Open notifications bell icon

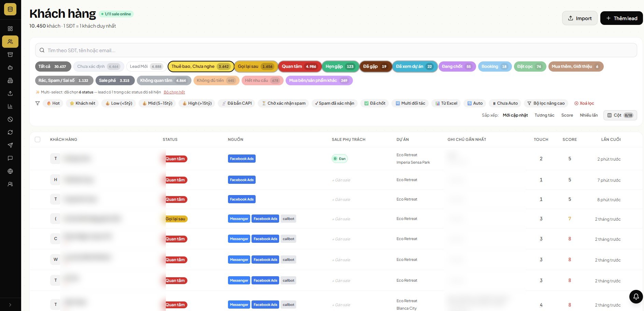tap(636, 297)
